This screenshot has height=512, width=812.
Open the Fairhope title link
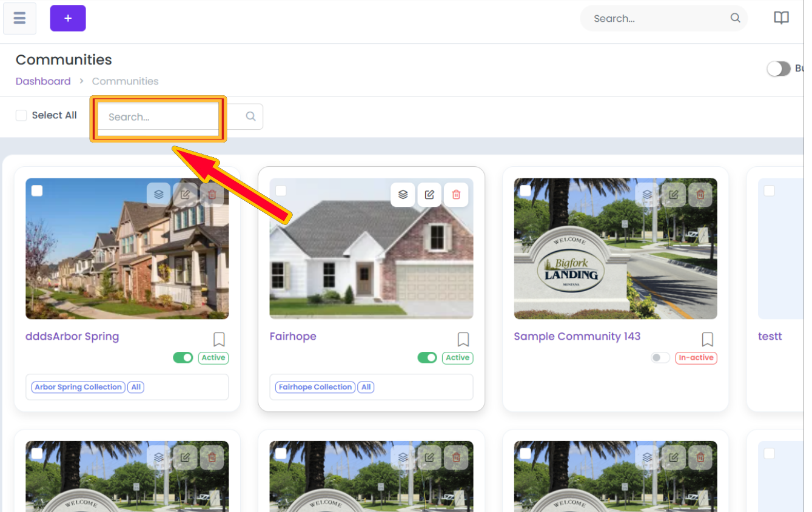pos(293,337)
